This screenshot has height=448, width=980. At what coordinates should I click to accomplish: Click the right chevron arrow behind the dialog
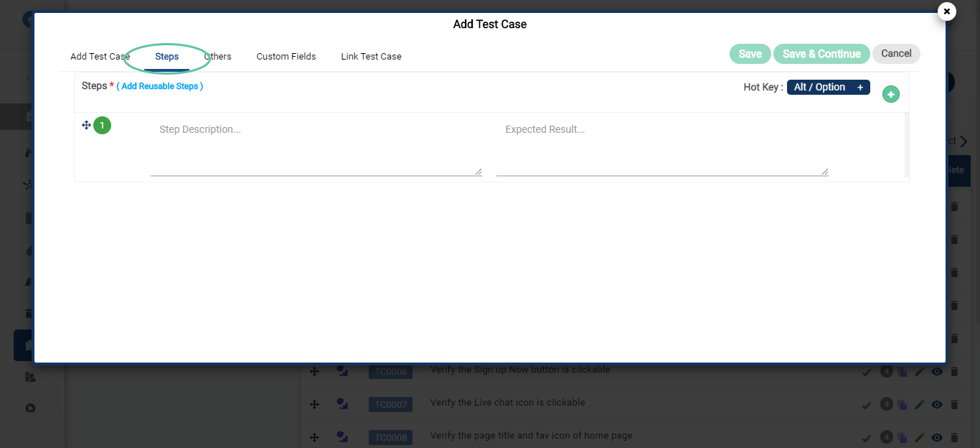(963, 141)
